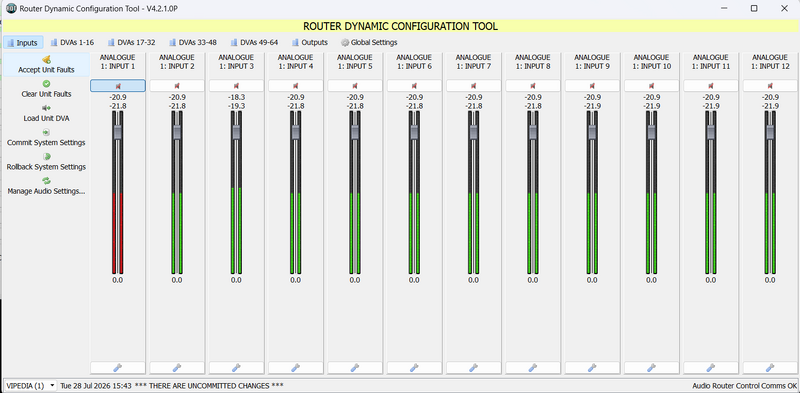800x393 pixels.
Task: Switch to the DVAs 49-64 tab
Action: [254, 42]
